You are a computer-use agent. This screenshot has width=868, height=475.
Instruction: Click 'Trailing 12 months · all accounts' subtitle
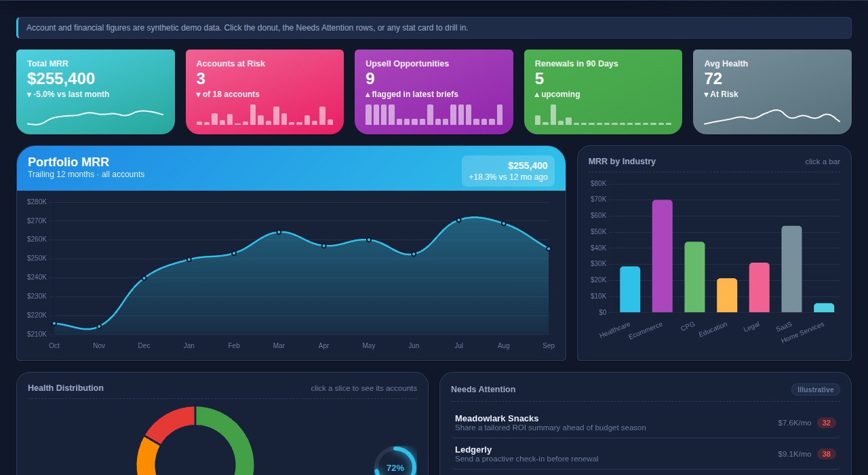(x=86, y=174)
